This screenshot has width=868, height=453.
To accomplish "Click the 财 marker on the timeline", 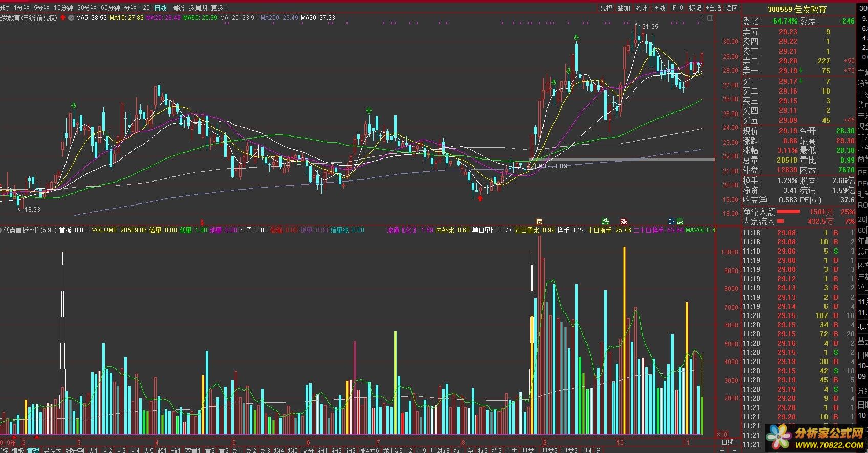I will click(671, 221).
